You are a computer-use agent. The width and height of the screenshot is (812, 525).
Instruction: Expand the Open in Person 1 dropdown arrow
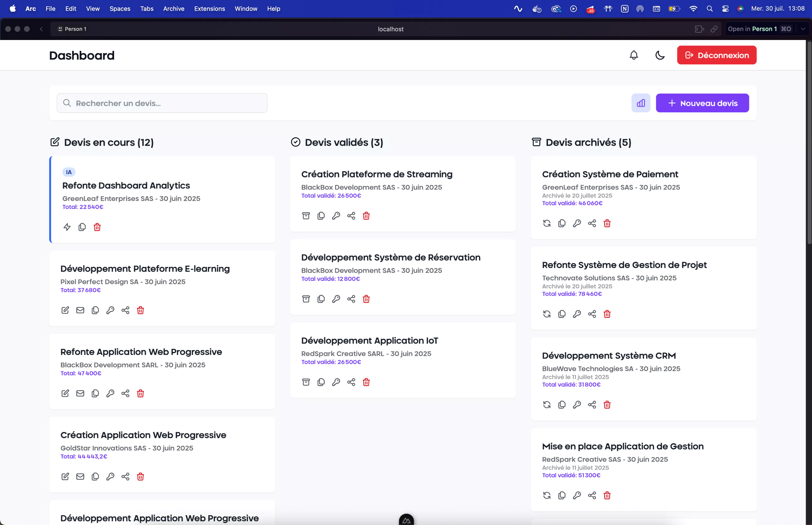point(803,29)
